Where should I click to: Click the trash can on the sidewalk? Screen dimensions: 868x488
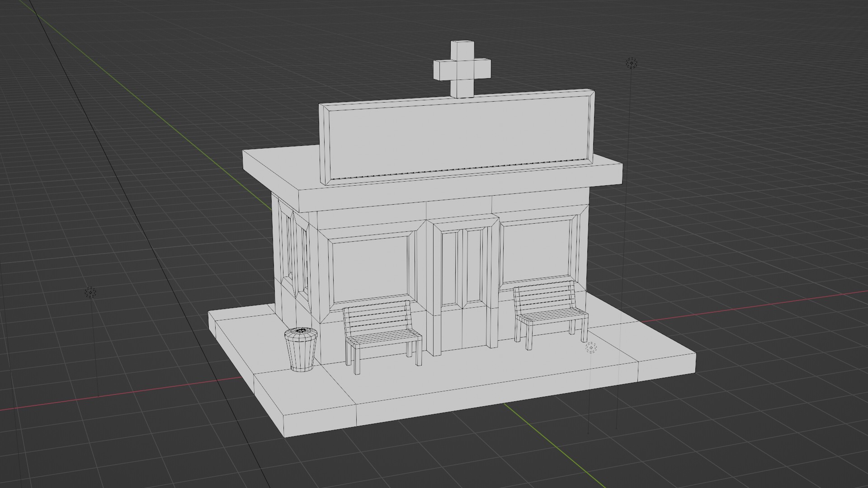tap(301, 352)
